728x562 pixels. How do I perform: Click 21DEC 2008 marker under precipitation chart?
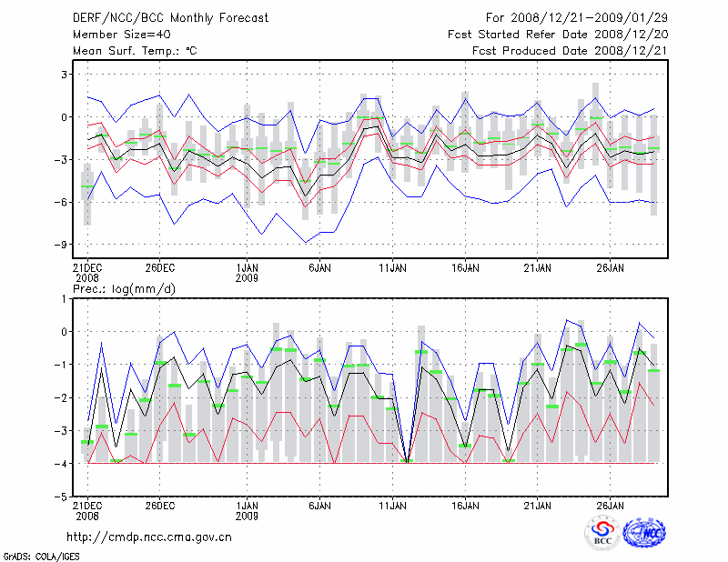86,508
